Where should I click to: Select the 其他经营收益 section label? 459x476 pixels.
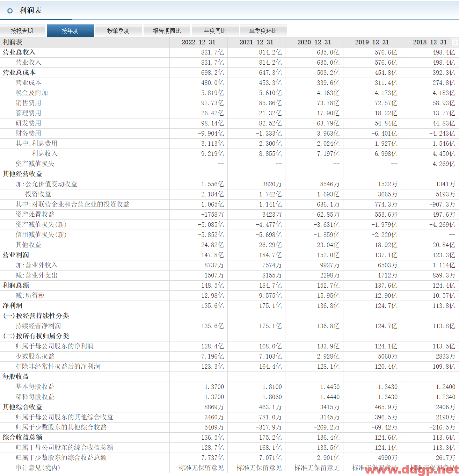tap(22, 174)
